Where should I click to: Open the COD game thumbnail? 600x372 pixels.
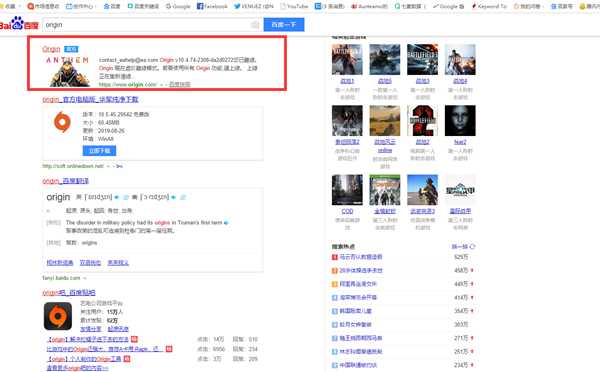pyautogui.click(x=347, y=190)
